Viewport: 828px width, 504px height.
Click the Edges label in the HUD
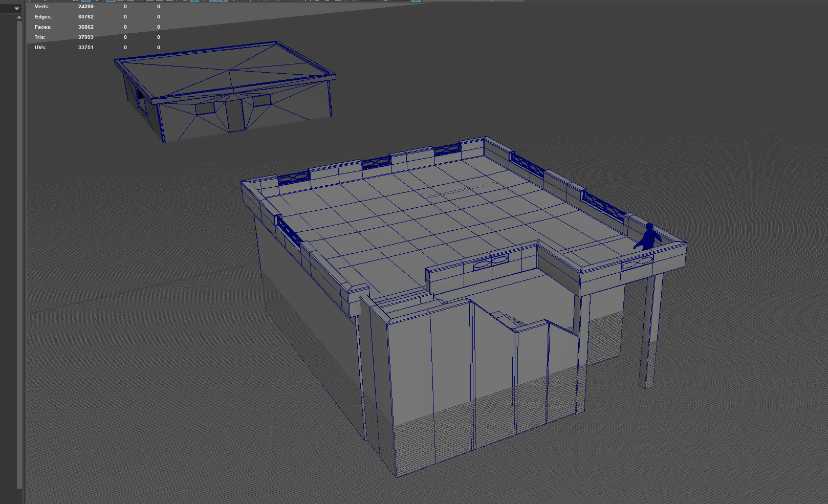point(43,17)
